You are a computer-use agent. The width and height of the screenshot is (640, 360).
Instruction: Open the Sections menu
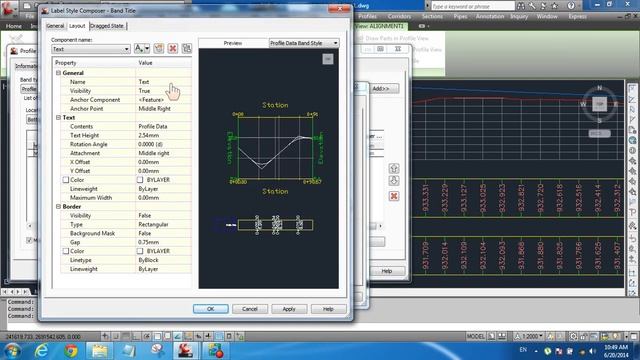pyautogui.click(x=432, y=16)
